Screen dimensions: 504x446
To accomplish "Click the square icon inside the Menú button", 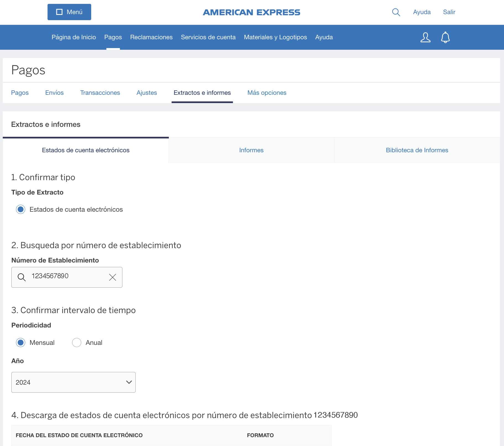I will pos(59,12).
